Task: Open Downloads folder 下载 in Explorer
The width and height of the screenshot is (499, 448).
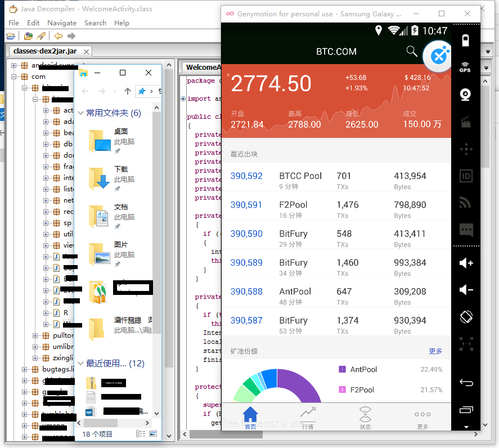Action: click(x=112, y=179)
